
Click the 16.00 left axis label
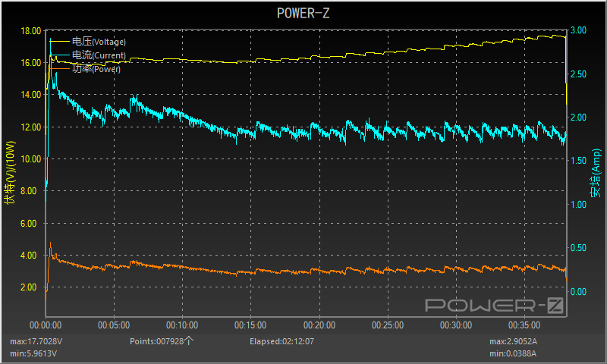click(30, 63)
